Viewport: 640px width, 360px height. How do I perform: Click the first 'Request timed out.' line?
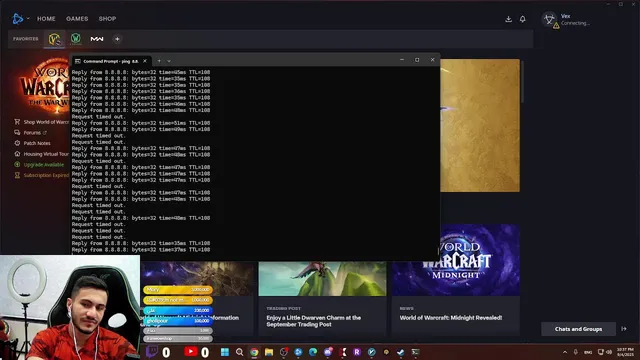(99, 117)
